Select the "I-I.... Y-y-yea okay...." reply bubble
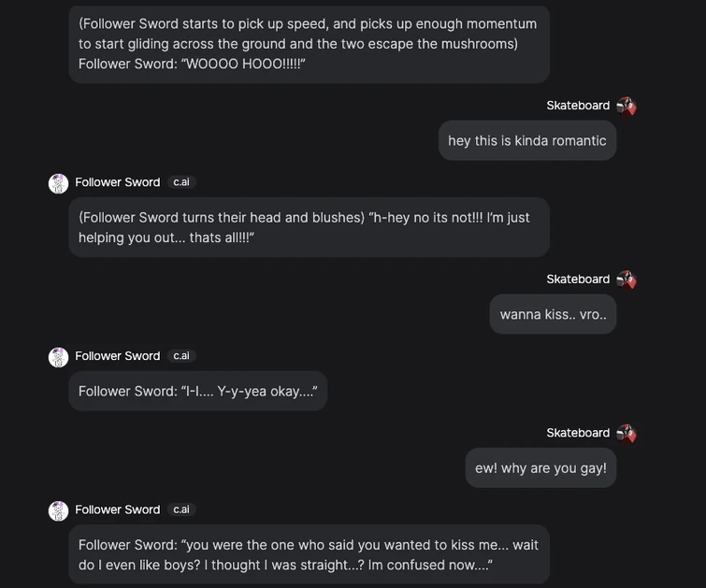The image size is (706, 588). [x=197, y=392]
